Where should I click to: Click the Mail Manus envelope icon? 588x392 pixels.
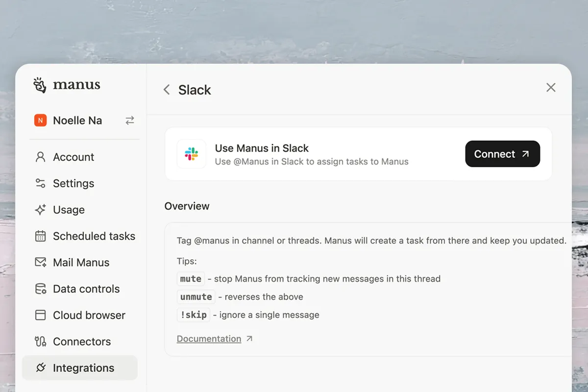coord(40,263)
